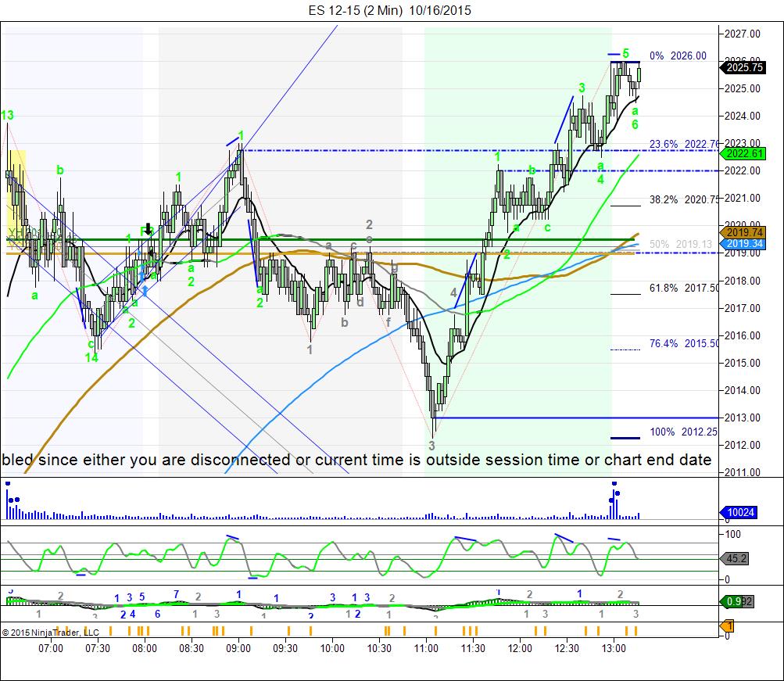Click the yellow highlighted box at session open

(x=16, y=198)
